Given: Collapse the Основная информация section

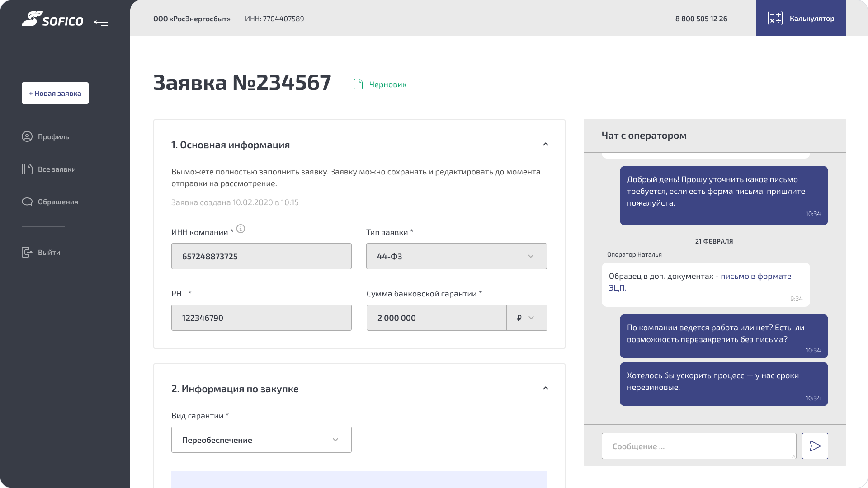Looking at the screenshot, I should pos(545,145).
